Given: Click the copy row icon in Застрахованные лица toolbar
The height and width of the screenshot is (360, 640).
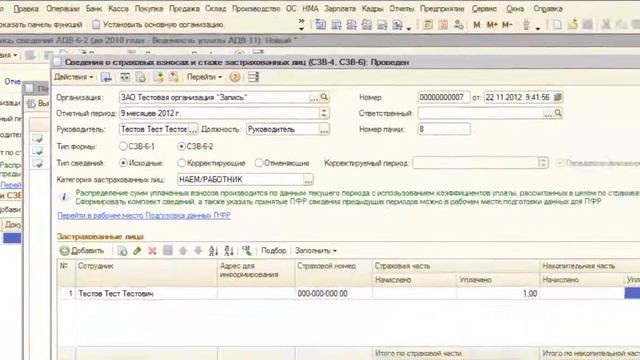Looking at the screenshot, I should [122, 251].
